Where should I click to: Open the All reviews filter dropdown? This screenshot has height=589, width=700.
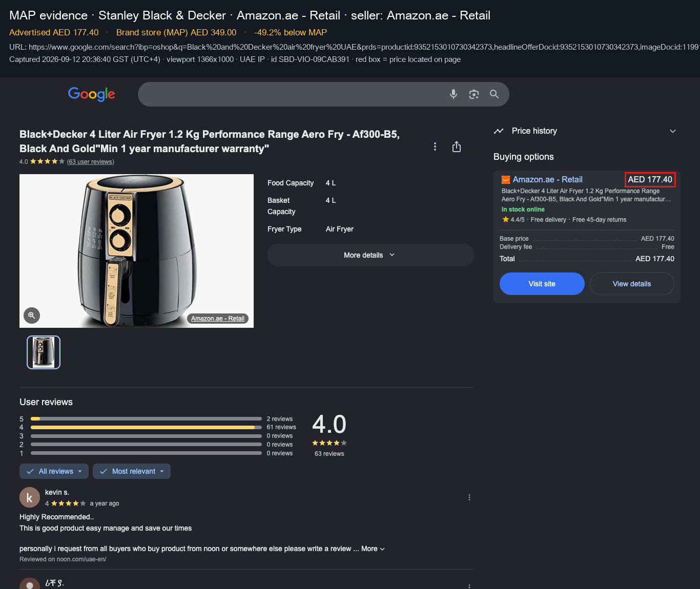[x=54, y=471]
